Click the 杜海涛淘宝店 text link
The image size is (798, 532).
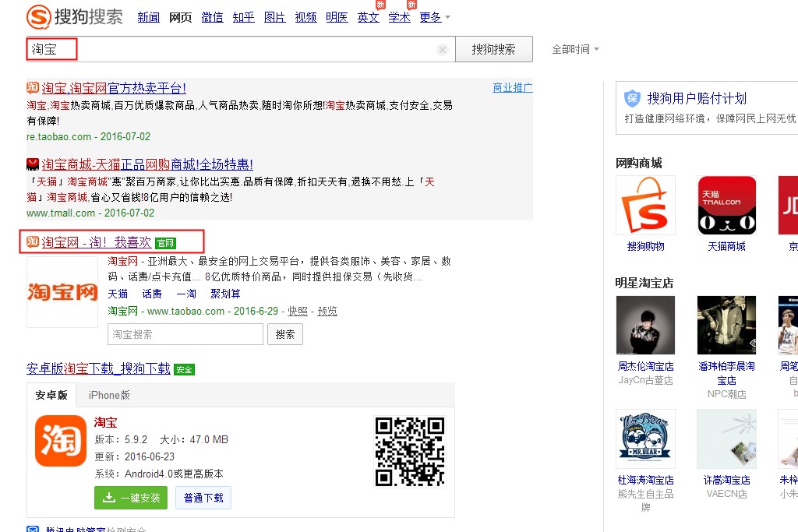[x=645, y=480]
